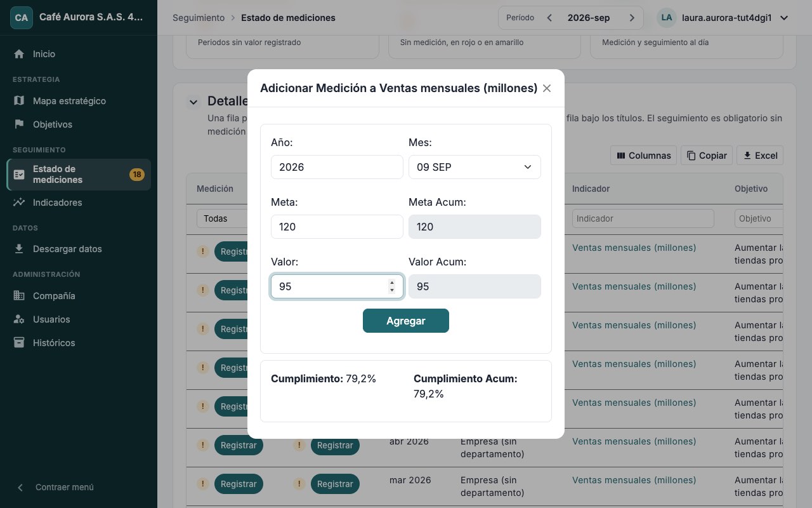Viewport: 812px width, 508px height.
Task: Click the Históricos archive icon
Action: click(x=19, y=343)
